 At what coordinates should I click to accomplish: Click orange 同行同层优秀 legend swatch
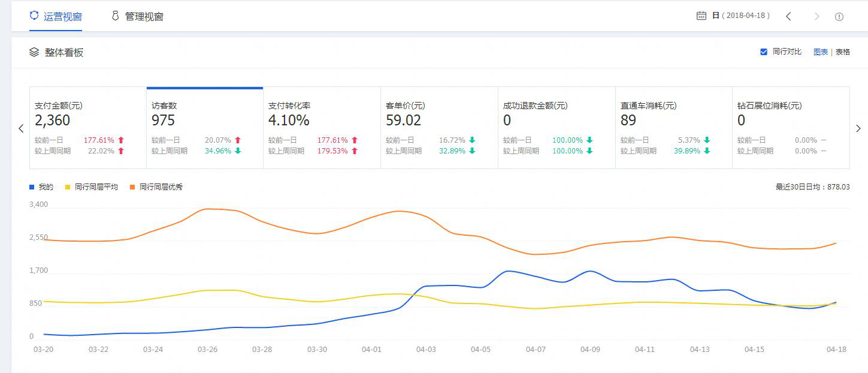(132, 187)
